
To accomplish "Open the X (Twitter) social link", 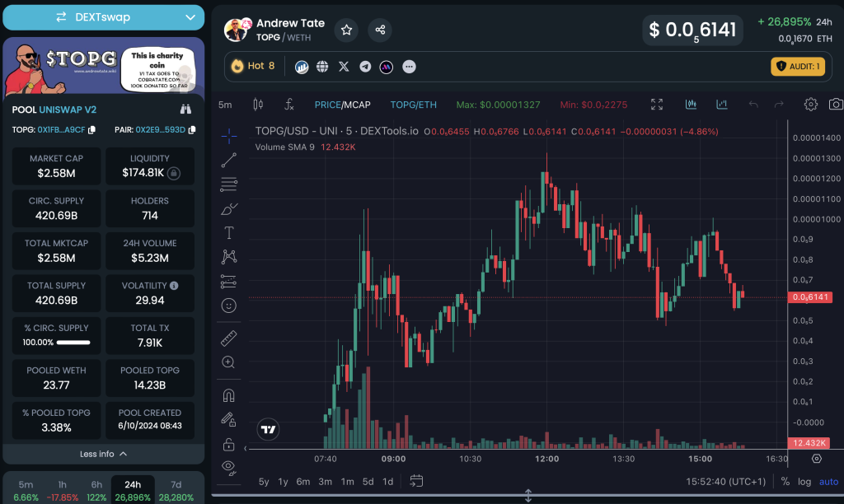I will click(344, 67).
